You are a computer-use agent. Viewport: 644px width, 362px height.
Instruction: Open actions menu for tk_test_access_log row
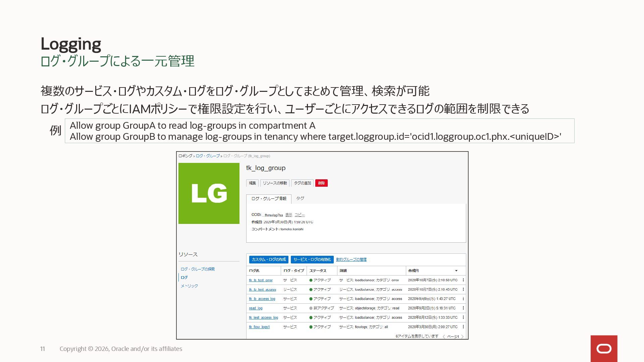tap(463, 318)
